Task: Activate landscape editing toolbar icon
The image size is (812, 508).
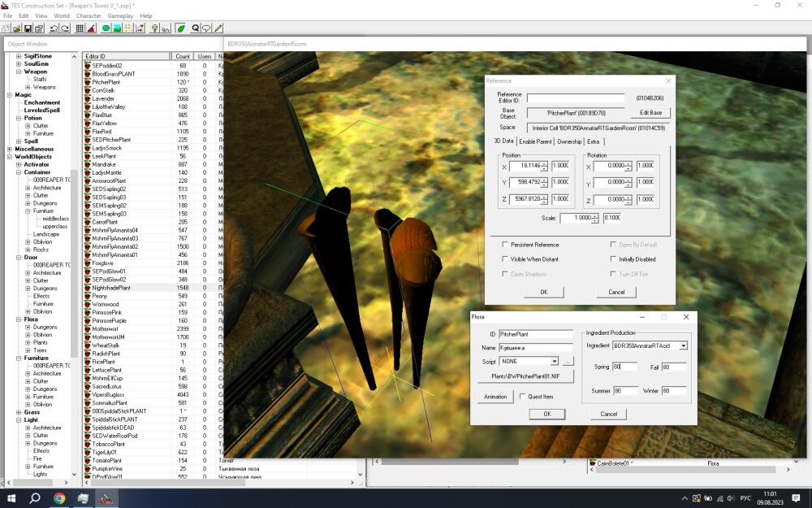Action: 117,28
